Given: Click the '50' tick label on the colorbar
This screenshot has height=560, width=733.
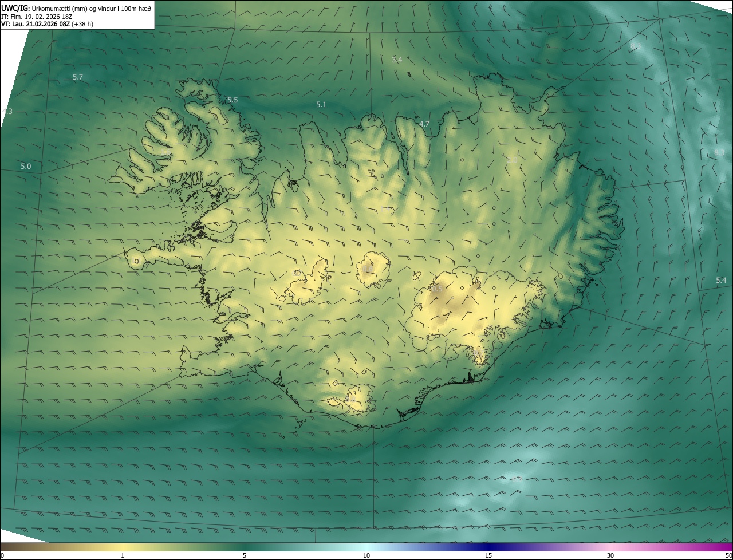Looking at the screenshot, I should tap(728, 555).
